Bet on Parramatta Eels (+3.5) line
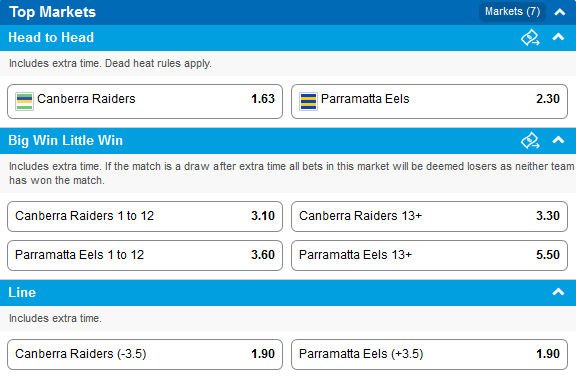The image size is (576, 377). click(x=429, y=354)
